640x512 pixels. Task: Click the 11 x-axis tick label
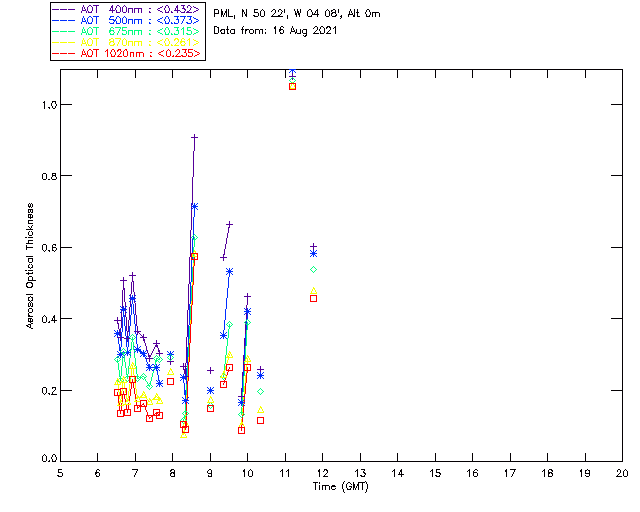(x=285, y=473)
